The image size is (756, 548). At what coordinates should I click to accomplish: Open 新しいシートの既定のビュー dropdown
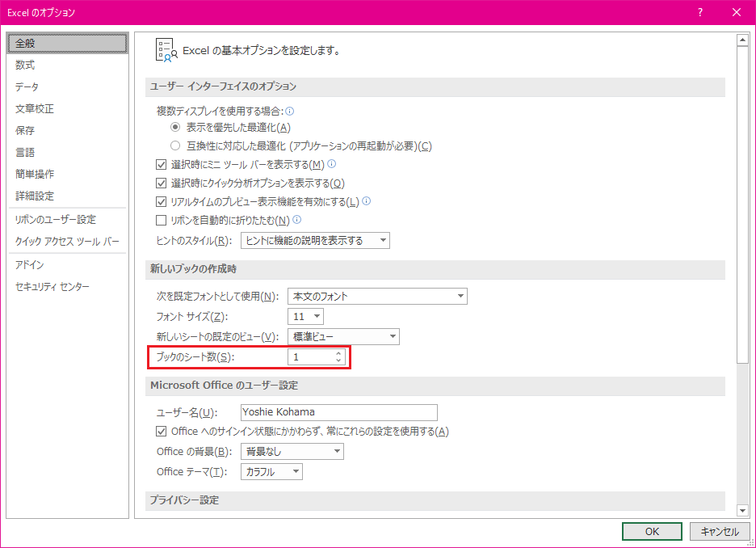pyautogui.click(x=344, y=337)
